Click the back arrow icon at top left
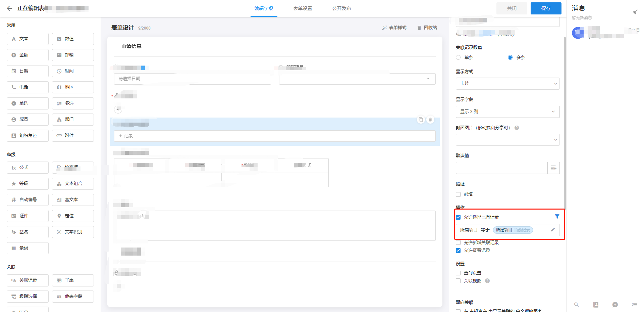644x312 pixels. point(9,8)
